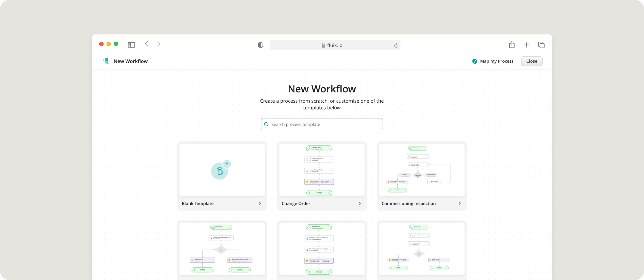The image size is (644, 280).
Task: Reload the page with refresh icon
Action: pos(396,45)
